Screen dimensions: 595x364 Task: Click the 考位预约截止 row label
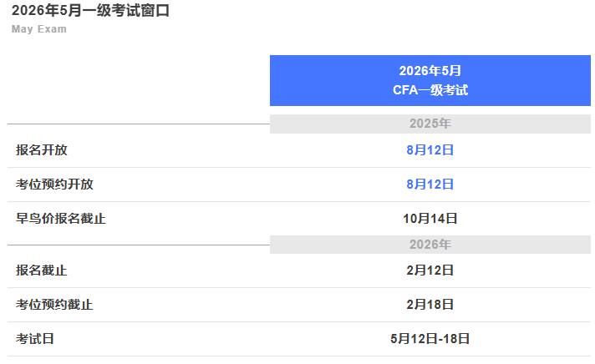tap(54, 305)
